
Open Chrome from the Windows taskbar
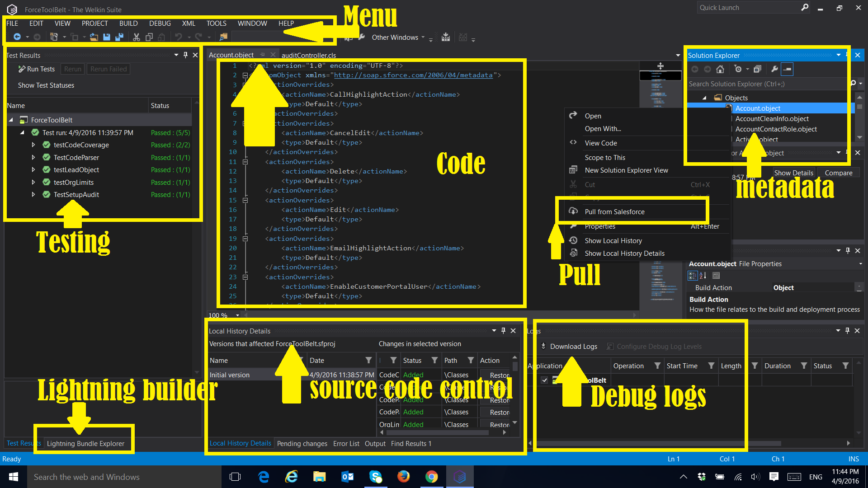coord(431,477)
